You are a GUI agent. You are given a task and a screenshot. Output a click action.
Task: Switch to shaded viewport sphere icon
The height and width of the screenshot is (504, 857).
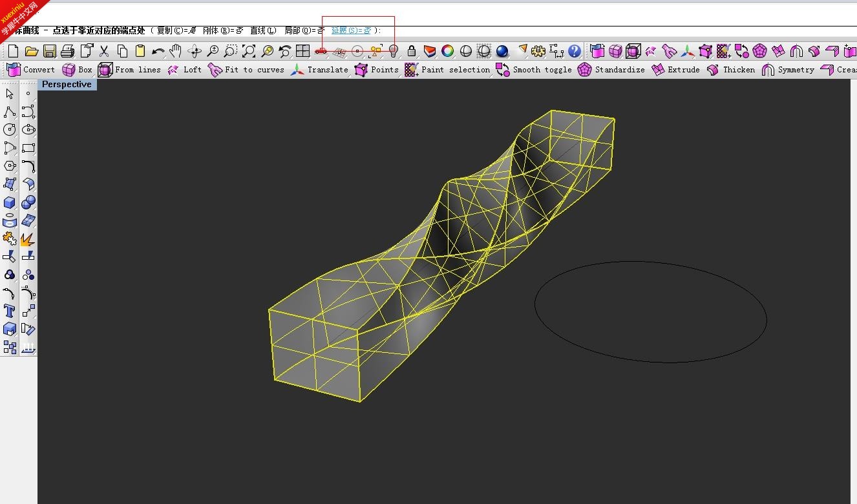coord(466,51)
